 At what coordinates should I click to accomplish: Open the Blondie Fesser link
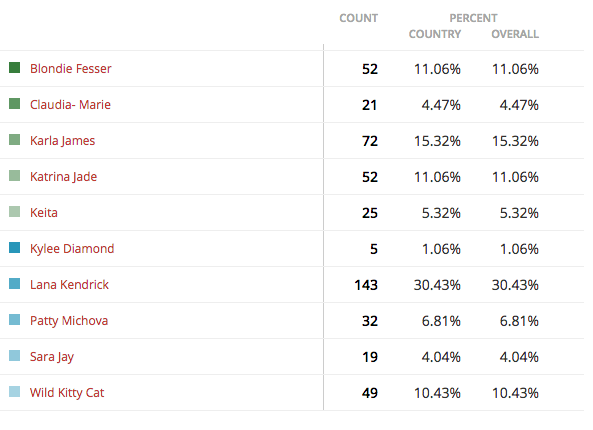[x=71, y=68]
